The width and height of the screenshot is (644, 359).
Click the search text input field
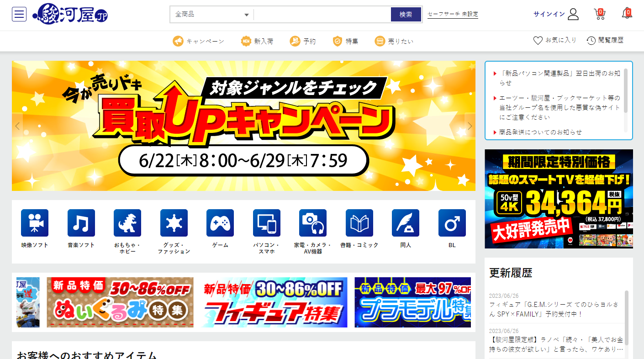322,15
